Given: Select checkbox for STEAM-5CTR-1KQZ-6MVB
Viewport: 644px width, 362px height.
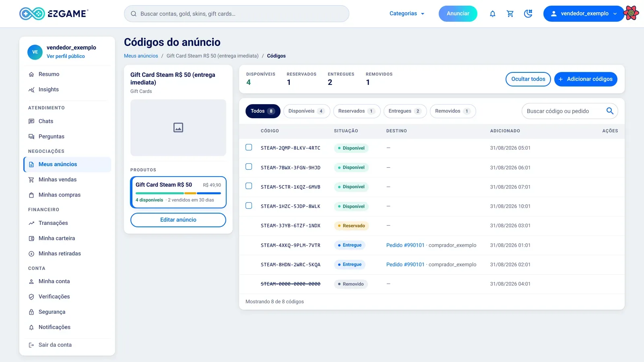Looking at the screenshot, I should tap(249, 186).
